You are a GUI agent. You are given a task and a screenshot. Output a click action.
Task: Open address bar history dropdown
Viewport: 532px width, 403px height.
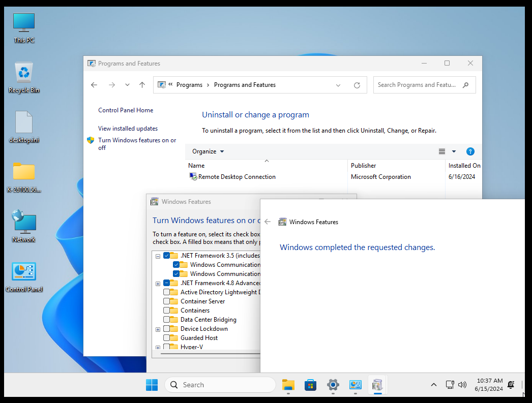(x=338, y=85)
